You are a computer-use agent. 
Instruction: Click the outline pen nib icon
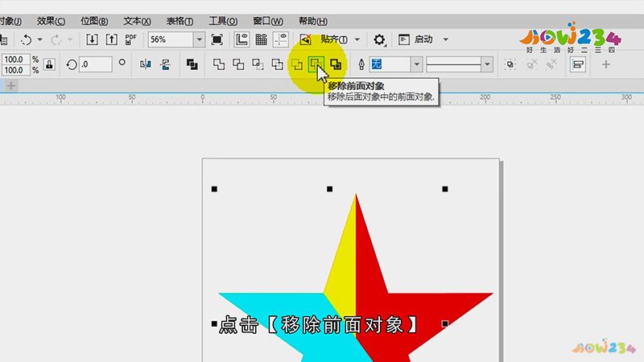tap(361, 64)
